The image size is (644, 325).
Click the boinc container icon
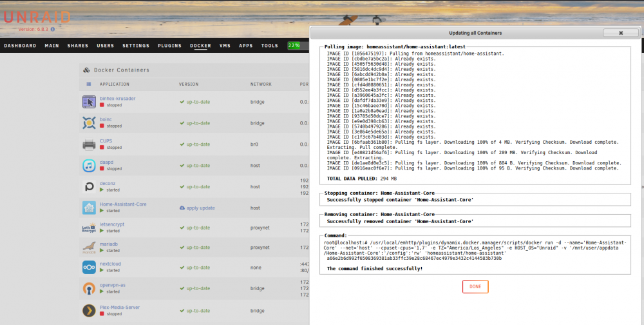click(x=89, y=123)
